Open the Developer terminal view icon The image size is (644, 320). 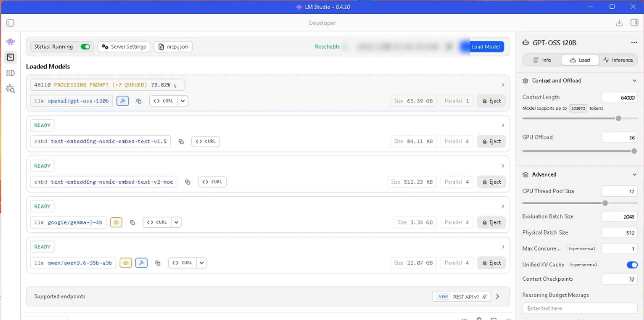(10, 57)
